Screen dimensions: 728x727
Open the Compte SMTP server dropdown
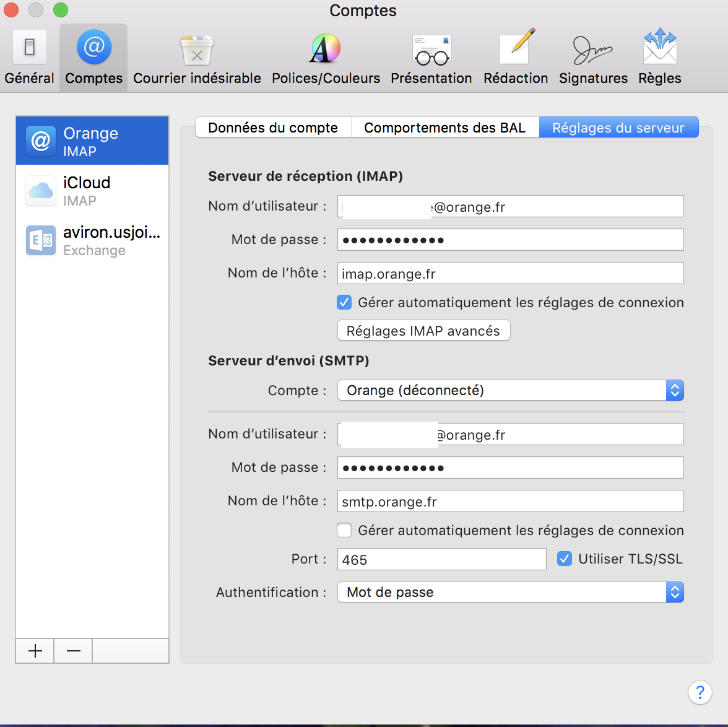coord(510,391)
